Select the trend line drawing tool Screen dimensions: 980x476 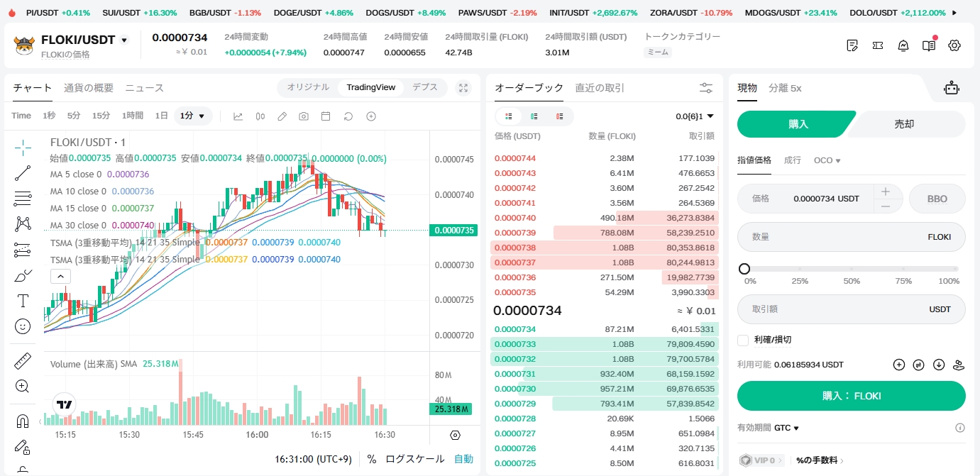(23, 173)
